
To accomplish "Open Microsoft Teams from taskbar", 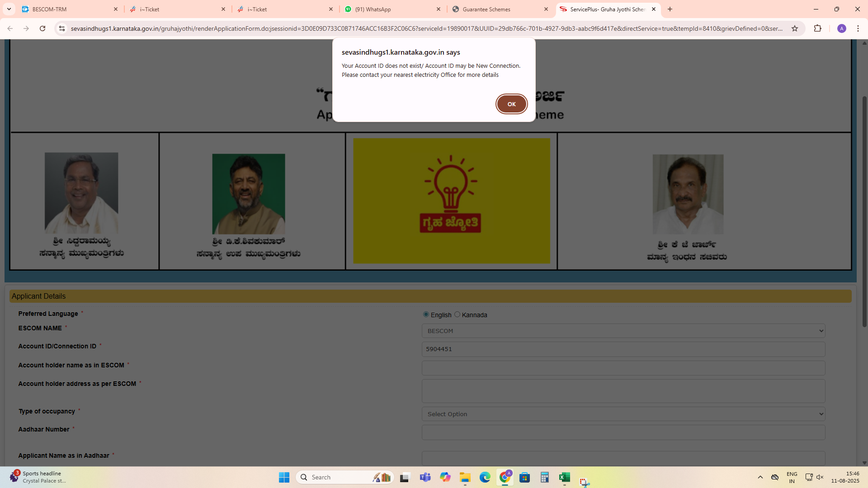I will pyautogui.click(x=425, y=477).
